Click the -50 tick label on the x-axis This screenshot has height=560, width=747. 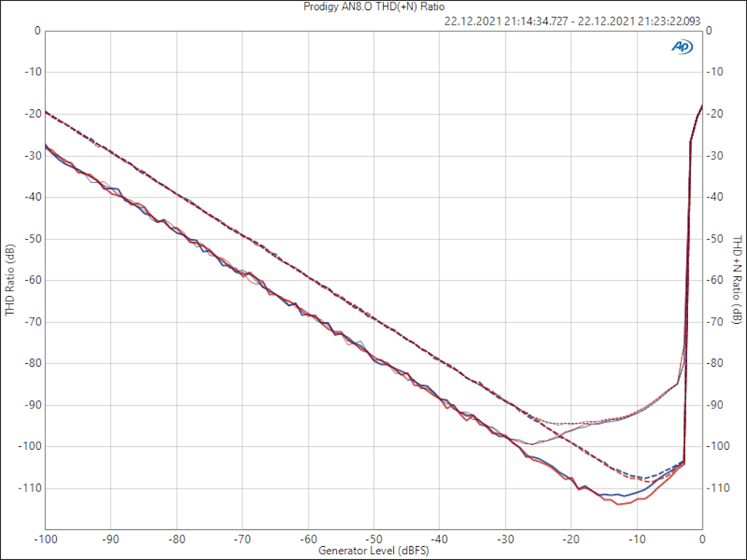(373, 540)
